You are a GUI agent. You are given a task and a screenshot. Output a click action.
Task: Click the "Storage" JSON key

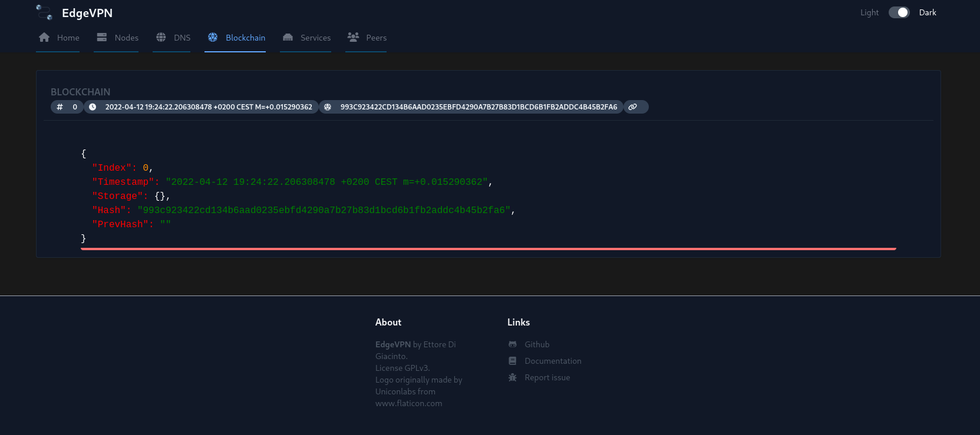point(120,196)
